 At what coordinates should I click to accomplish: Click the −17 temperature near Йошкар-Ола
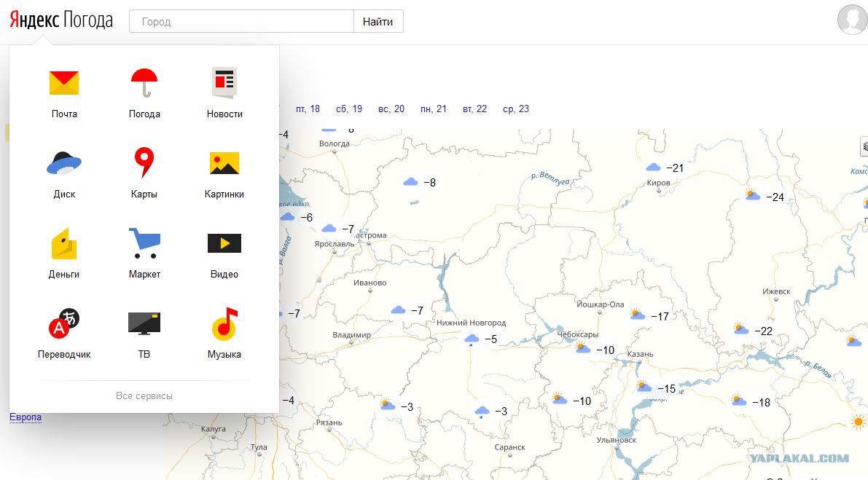[660, 317]
